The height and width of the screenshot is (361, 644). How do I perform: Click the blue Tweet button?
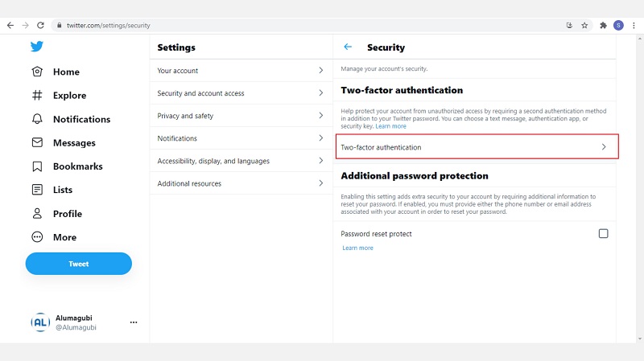(x=79, y=264)
